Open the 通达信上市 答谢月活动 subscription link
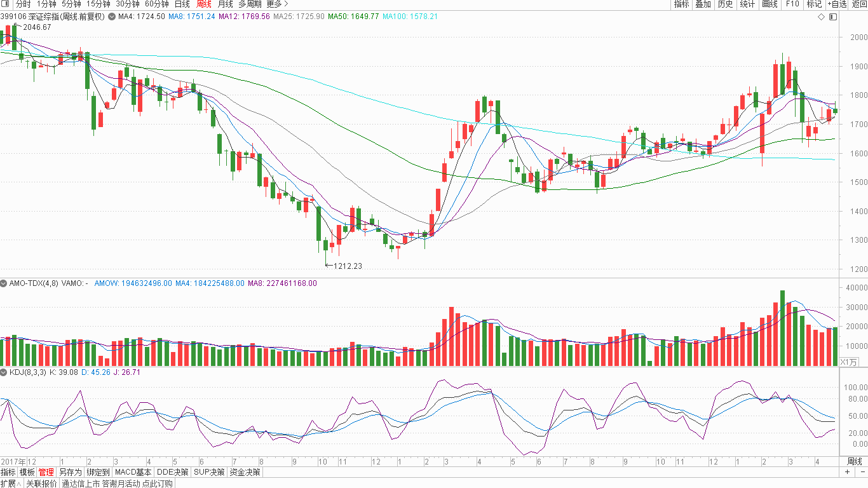This screenshot has width=868, height=488. click(x=117, y=484)
